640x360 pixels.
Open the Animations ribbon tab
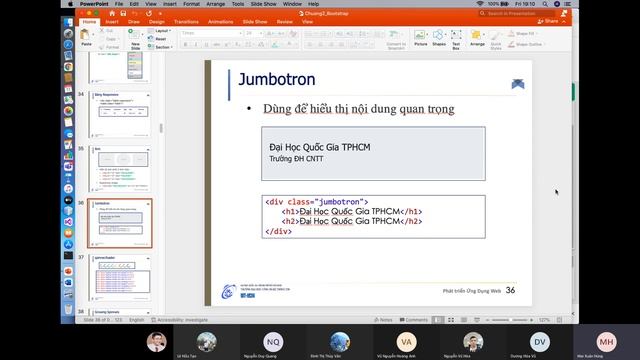pos(220,22)
